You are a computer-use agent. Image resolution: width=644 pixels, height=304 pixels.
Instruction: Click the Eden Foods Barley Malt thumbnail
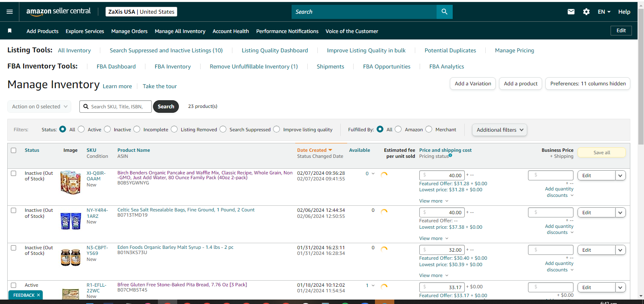(x=70, y=258)
